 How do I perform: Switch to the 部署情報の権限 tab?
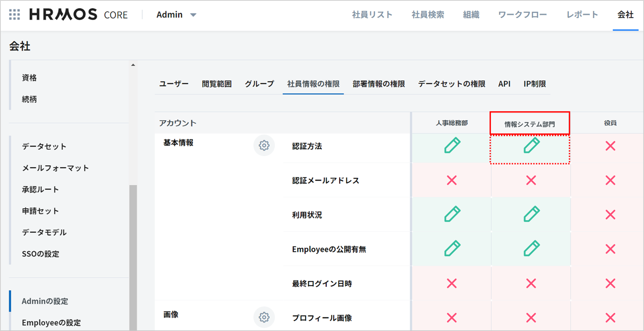click(x=379, y=84)
